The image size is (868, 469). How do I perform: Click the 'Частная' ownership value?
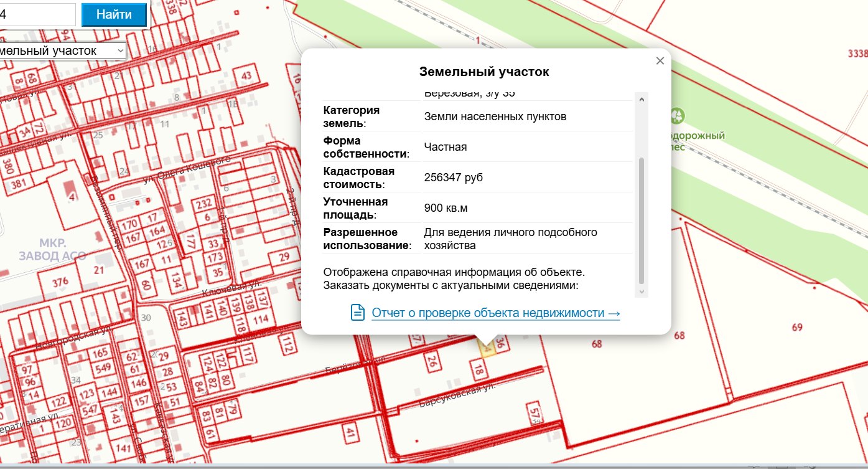pyautogui.click(x=446, y=147)
